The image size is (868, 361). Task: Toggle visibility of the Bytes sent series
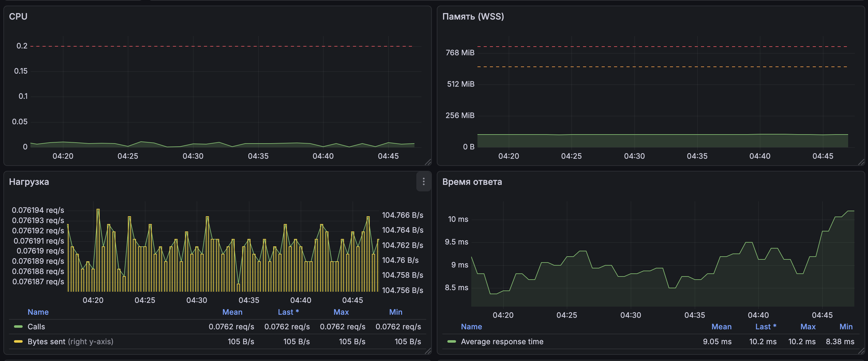point(47,341)
